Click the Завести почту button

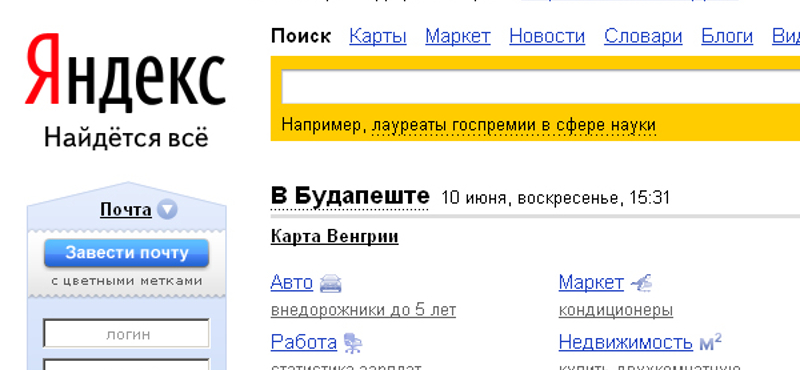point(127,253)
